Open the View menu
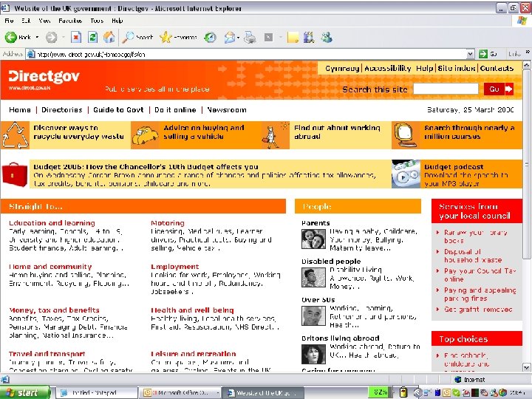The image size is (532, 399). [44, 21]
